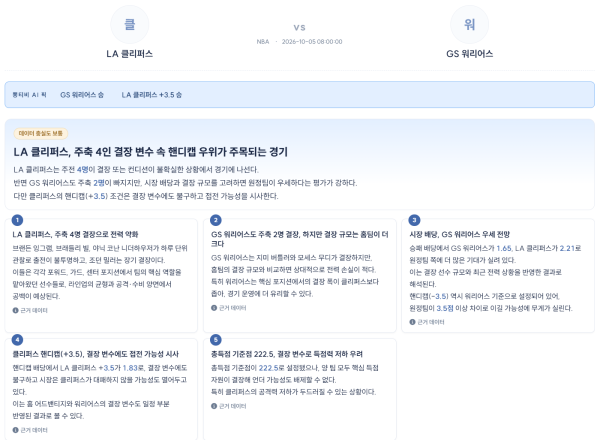Click the GS 워리어스 team logo circle
Viewport: 600px width, 440px height.
pos(469,24)
